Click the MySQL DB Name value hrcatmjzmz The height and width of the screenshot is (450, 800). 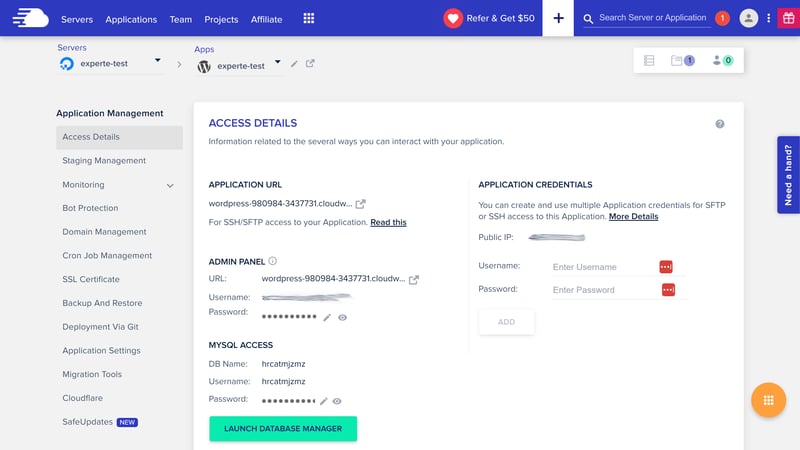(x=284, y=364)
